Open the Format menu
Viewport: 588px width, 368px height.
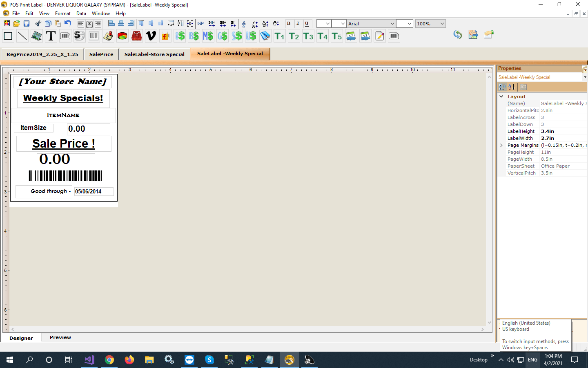tap(63, 13)
